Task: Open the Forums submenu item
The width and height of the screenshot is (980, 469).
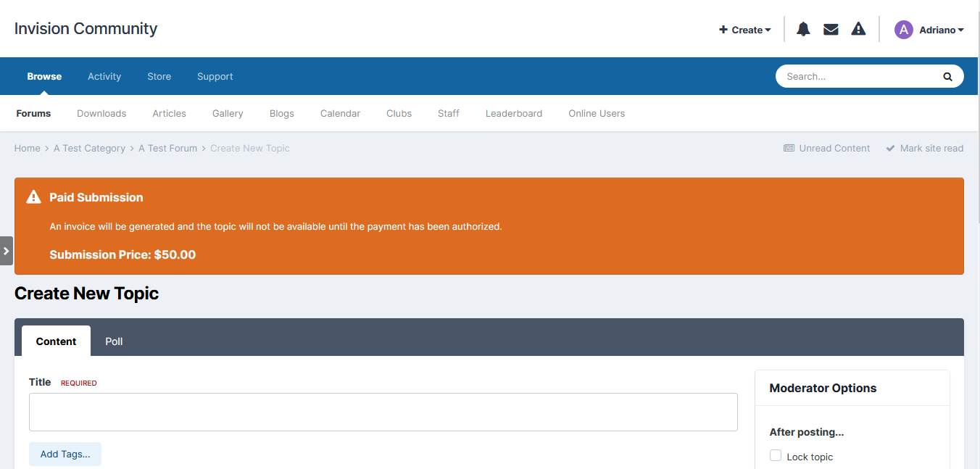Action: click(33, 113)
